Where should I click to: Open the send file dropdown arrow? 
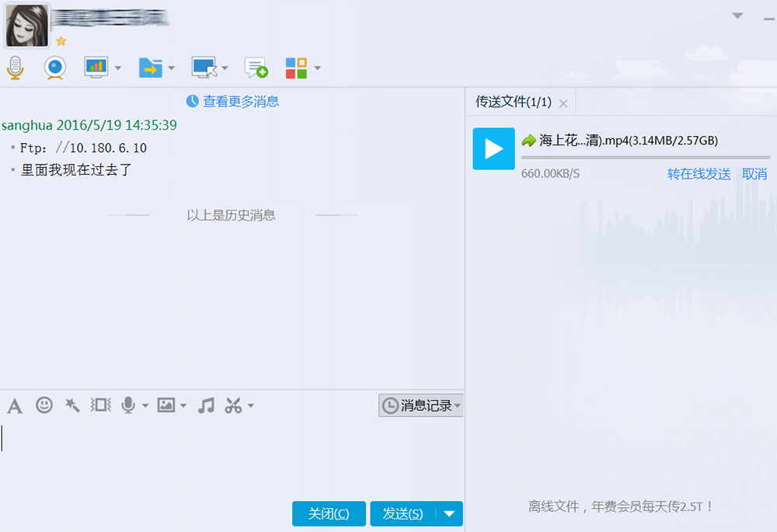coord(170,68)
